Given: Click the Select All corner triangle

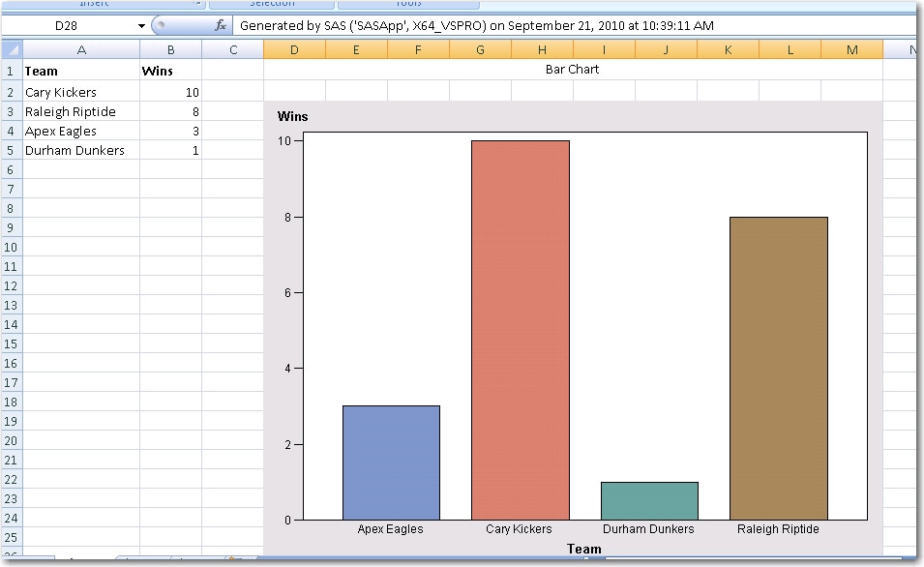Looking at the screenshot, I should point(12,50).
